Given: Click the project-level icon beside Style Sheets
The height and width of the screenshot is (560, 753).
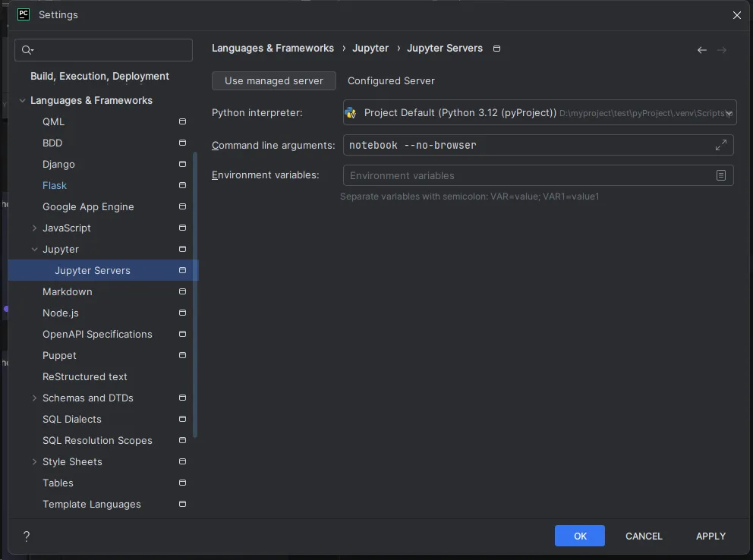Looking at the screenshot, I should [182, 461].
